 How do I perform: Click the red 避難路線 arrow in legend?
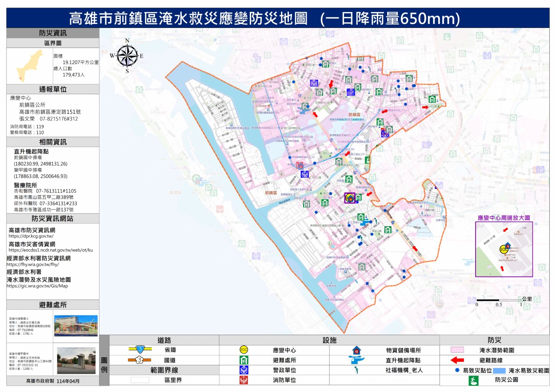tap(457, 360)
